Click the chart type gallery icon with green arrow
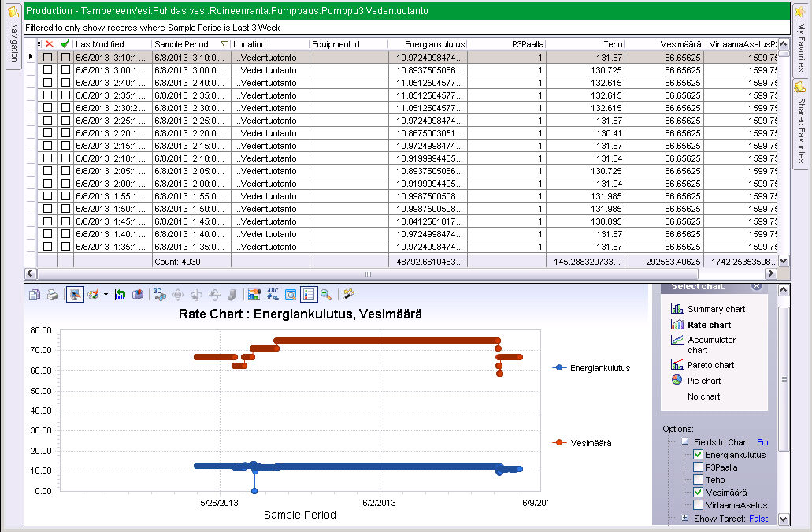 pos(121,295)
